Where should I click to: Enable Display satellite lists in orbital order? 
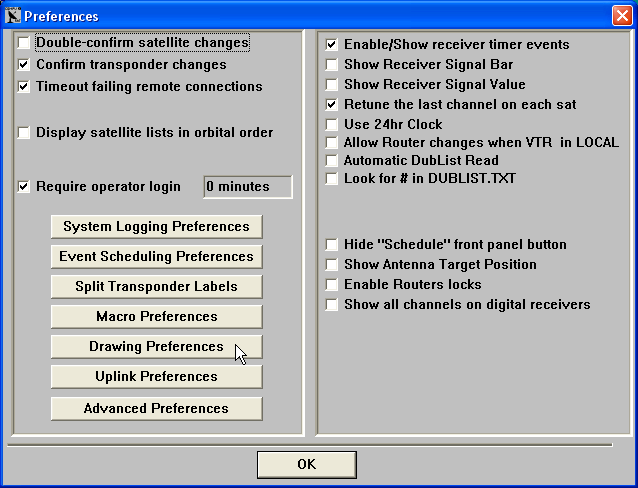[24, 133]
